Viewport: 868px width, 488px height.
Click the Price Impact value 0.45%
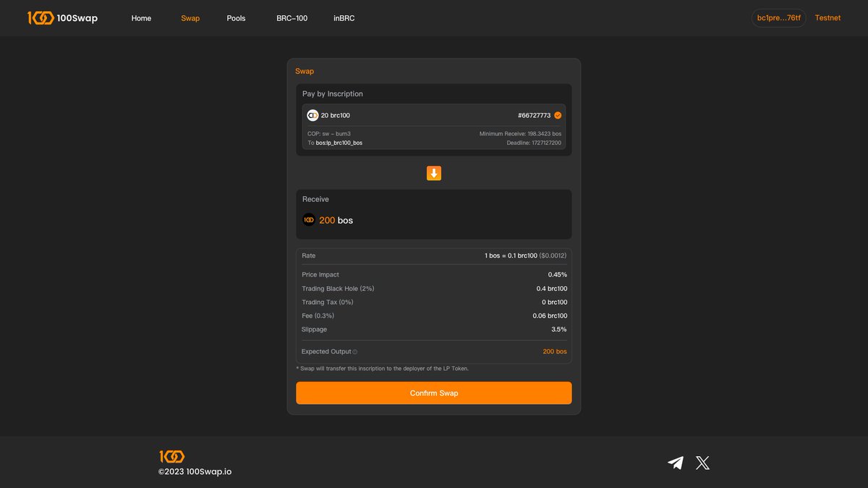[x=558, y=275]
